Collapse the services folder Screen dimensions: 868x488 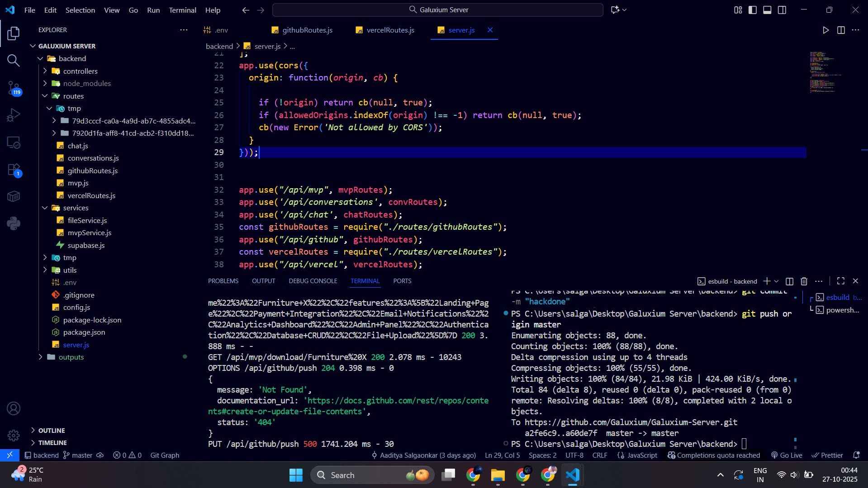[76, 208]
